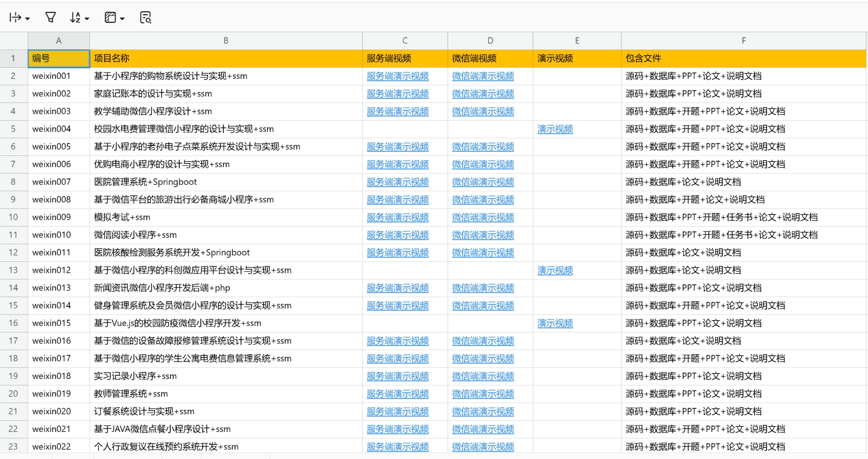Image resolution: width=868 pixels, height=459 pixels.
Task: Select 包含文件 cell in weixin008 row
Action: point(744,199)
